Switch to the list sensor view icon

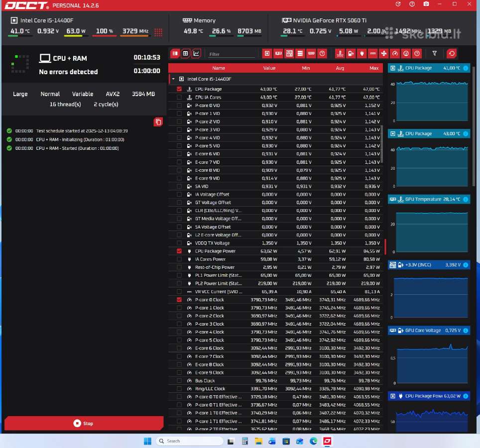click(x=175, y=54)
